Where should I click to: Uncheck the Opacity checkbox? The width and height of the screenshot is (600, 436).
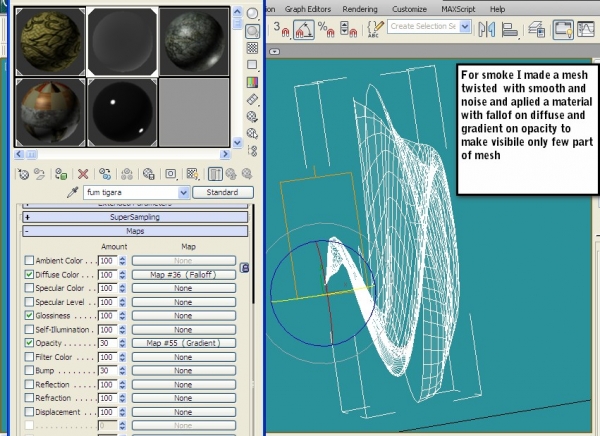point(29,343)
